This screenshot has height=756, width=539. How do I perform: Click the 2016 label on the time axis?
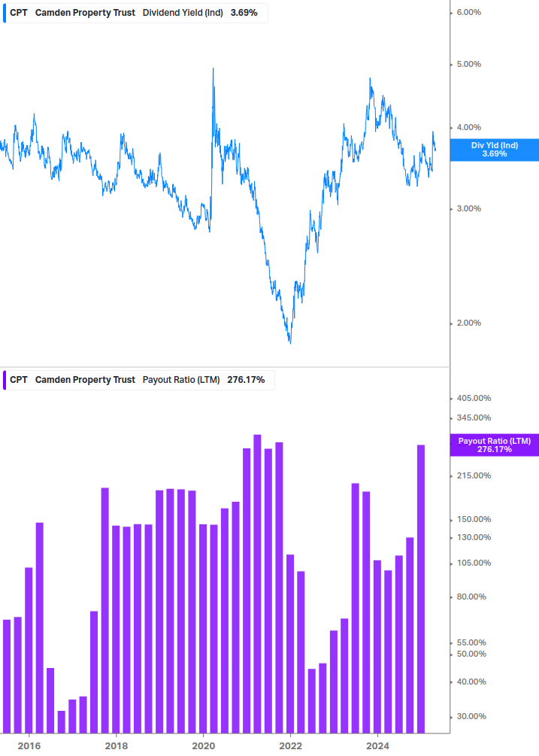click(29, 746)
